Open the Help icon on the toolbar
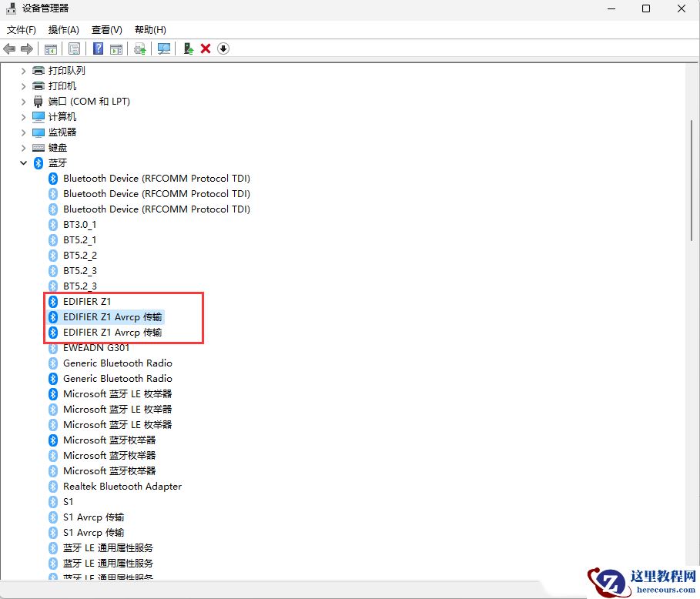Viewport: 700px width, 599px height. tap(97, 49)
